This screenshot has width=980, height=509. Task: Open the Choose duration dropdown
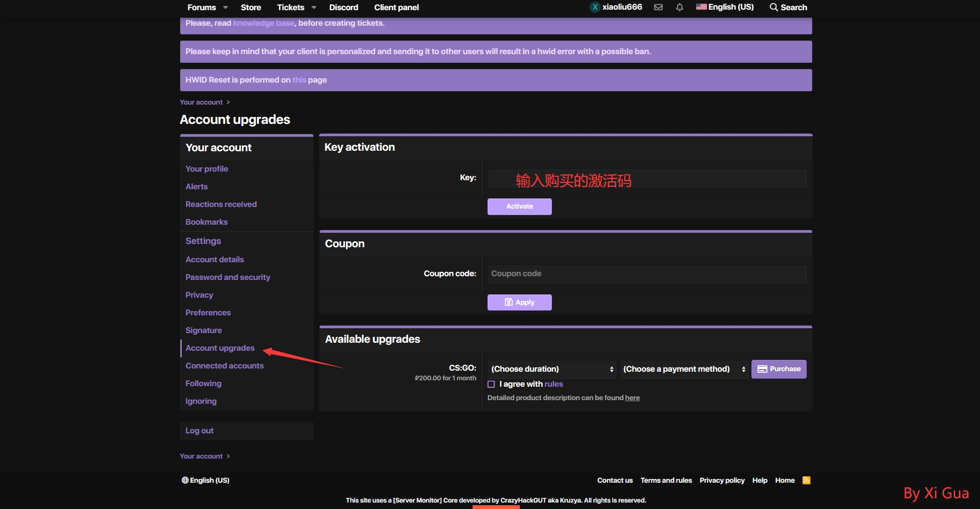[x=551, y=369]
